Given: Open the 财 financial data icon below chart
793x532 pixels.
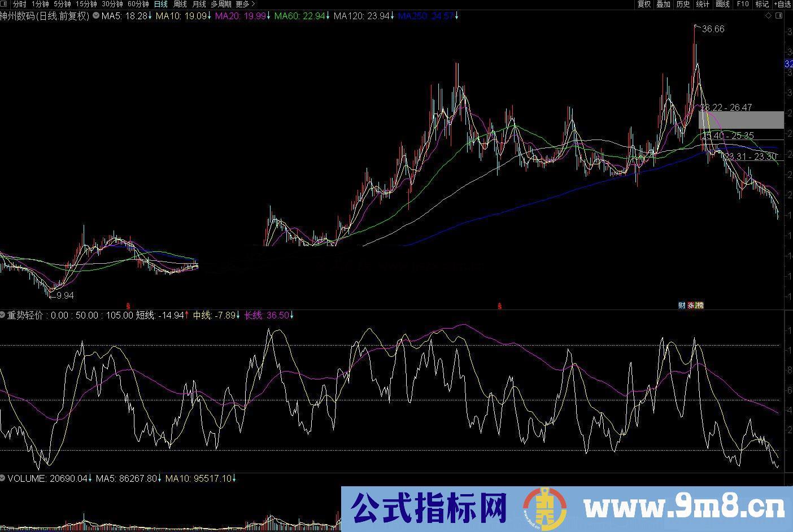Looking at the screenshot, I should point(682,304).
